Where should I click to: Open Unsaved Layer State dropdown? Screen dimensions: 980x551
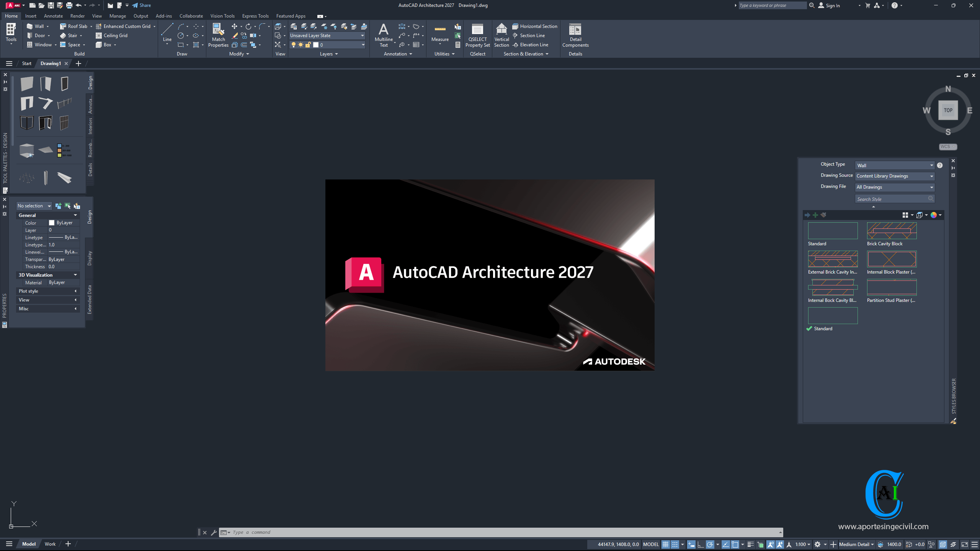pos(327,36)
